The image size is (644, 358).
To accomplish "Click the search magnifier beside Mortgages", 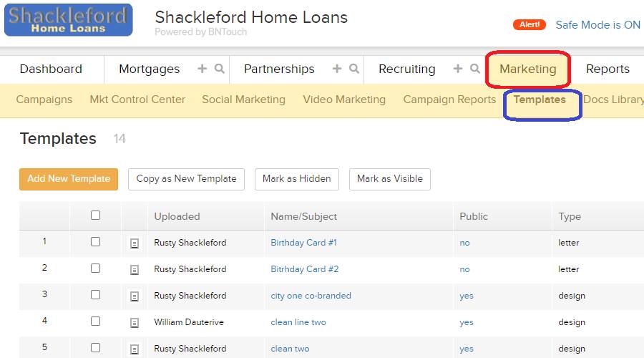I will [220, 69].
